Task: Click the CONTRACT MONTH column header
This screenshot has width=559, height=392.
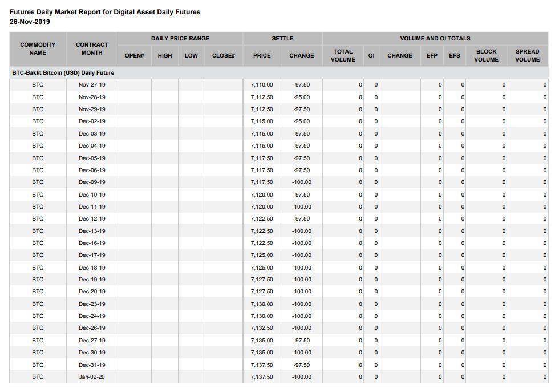Action: (92, 49)
